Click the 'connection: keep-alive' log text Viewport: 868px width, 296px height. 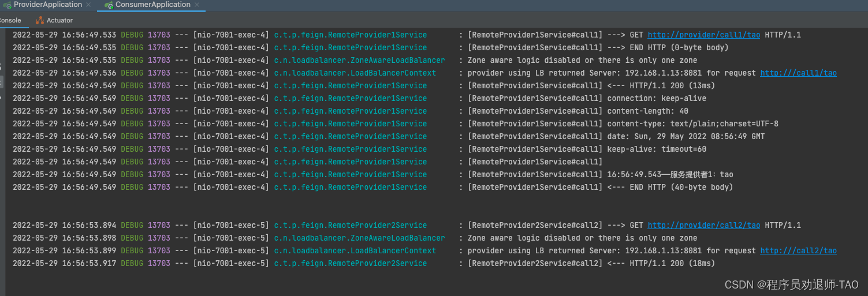657,98
